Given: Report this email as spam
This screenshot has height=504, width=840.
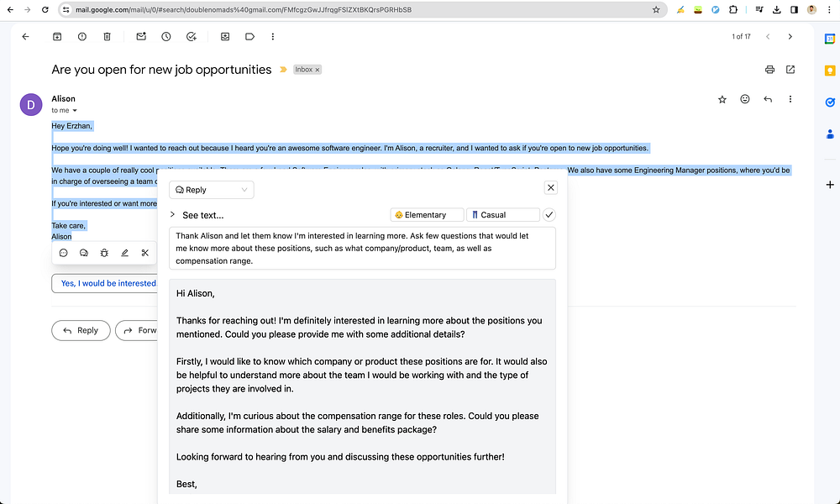Looking at the screenshot, I should click(x=81, y=36).
